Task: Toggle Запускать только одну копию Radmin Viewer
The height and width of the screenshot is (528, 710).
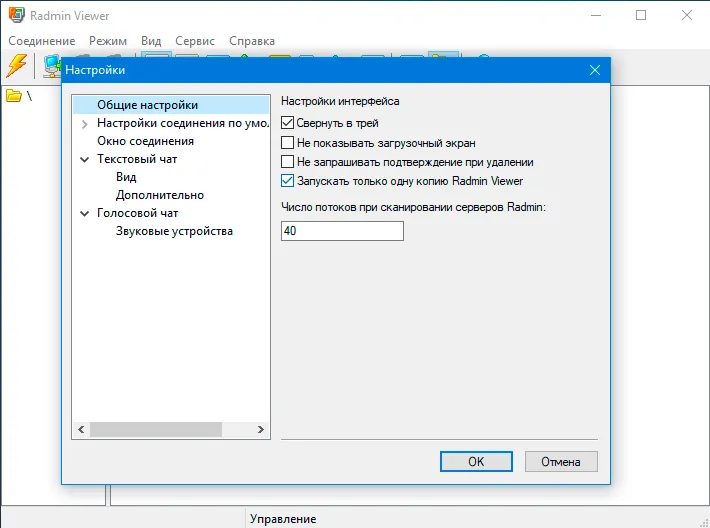Action: click(x=287, y=181)
